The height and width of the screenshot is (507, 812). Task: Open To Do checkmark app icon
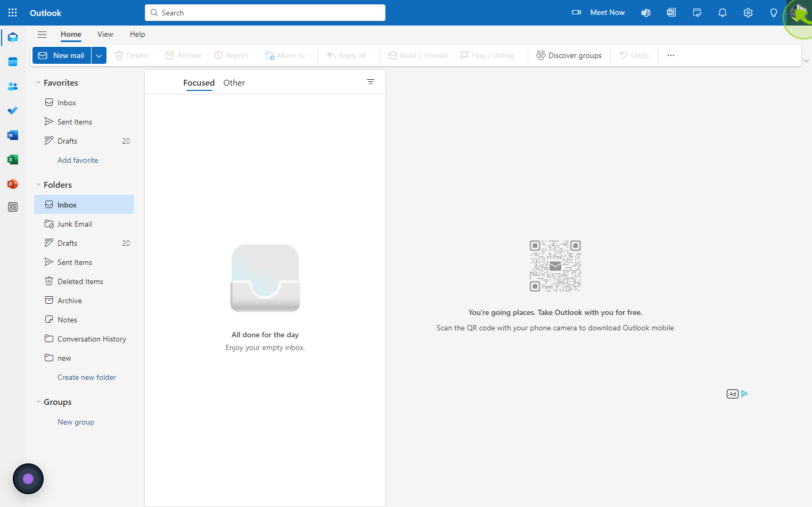13,111
